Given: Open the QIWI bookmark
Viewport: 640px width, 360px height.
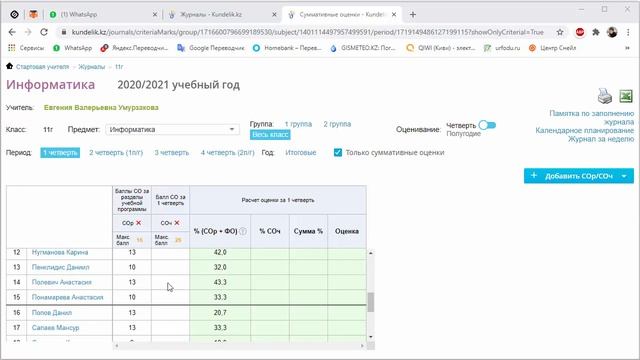Looking at the screenshot, I should click(x=441, y=48).
